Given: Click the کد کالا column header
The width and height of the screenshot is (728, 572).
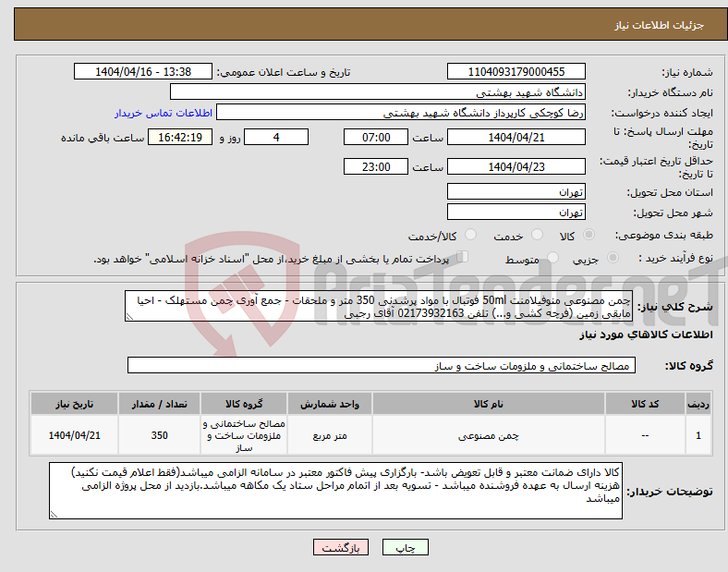Looking at the screenshot, I should (645, 404).
